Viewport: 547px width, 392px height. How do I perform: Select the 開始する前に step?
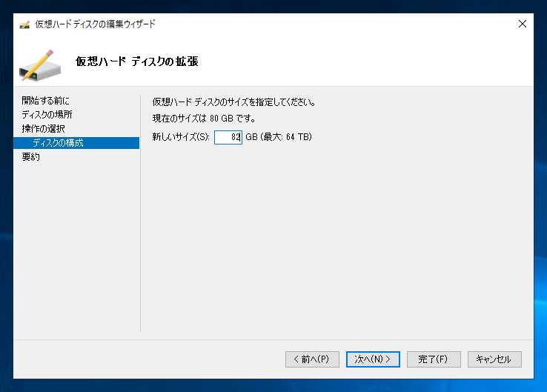click(x=45, y=101)
